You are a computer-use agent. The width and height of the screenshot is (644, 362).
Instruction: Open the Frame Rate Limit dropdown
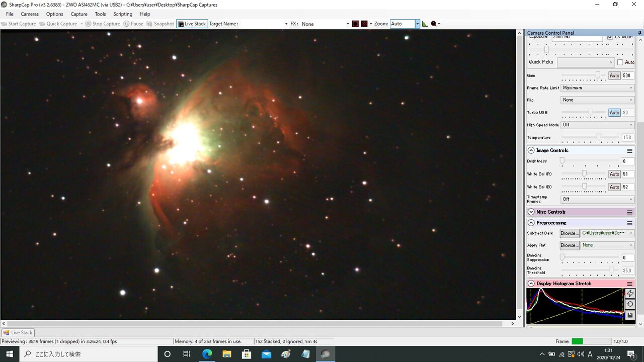(598, 88)
